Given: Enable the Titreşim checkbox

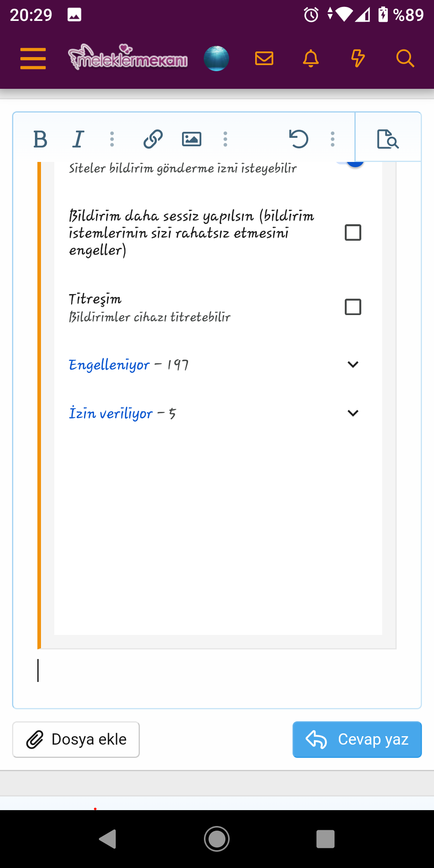Looking at the screenshot, I should pyautogui.click(x=353, y=307).
